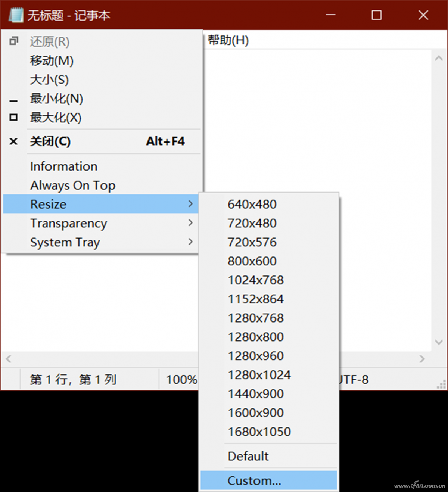Click the vertical scrollbar down arrow
The width and height of the screenshot is (448, 492).
439,342
